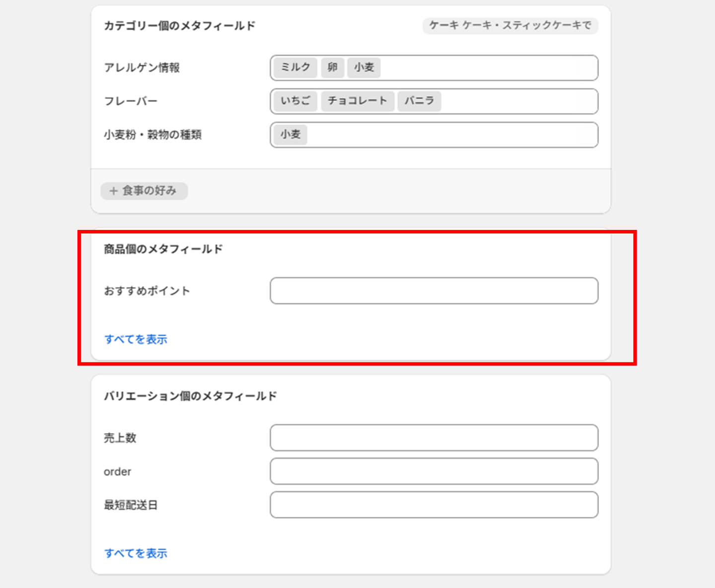Click the チョコレート flavor tag

coord(357,101)
